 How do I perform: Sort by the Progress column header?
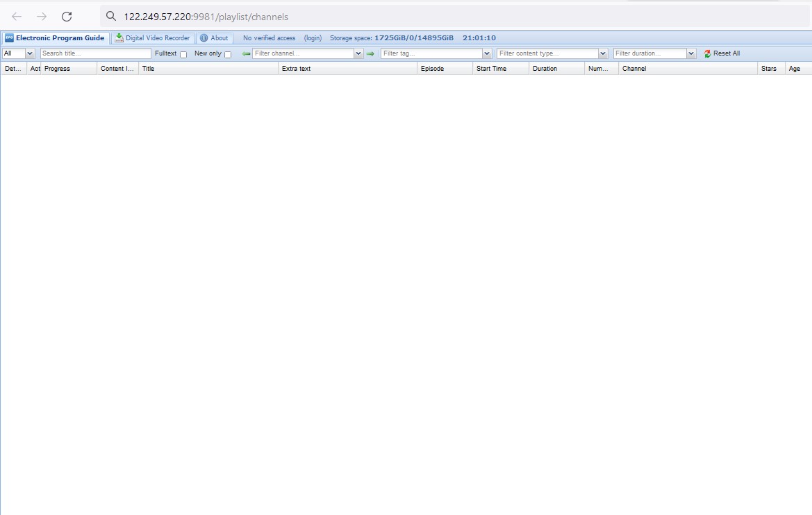68,68
